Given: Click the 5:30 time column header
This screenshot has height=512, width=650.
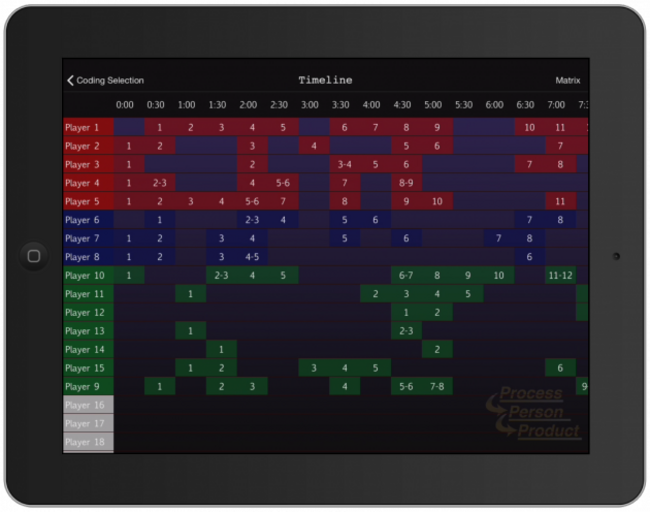Looking at the screenshot, I should tap(464, 105).
